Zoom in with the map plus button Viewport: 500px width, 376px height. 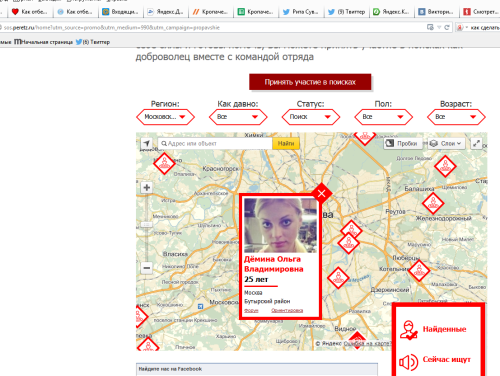[146, 187]
